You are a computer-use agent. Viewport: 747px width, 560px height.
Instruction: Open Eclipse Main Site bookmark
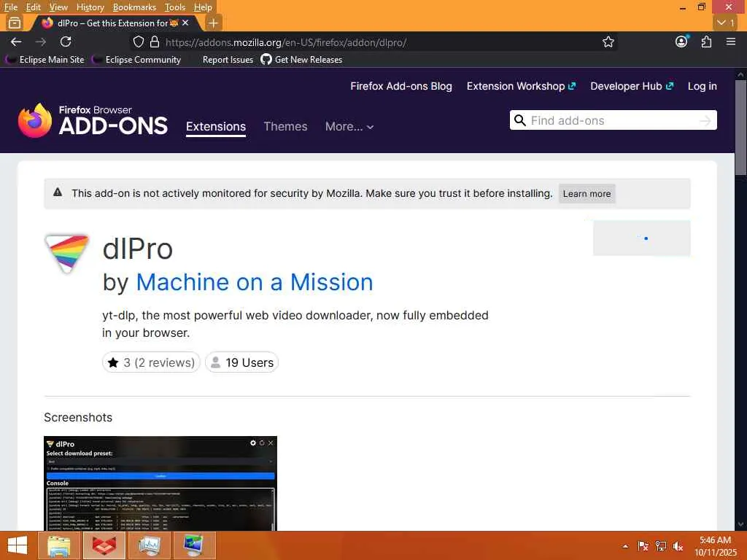click(44, 60)
